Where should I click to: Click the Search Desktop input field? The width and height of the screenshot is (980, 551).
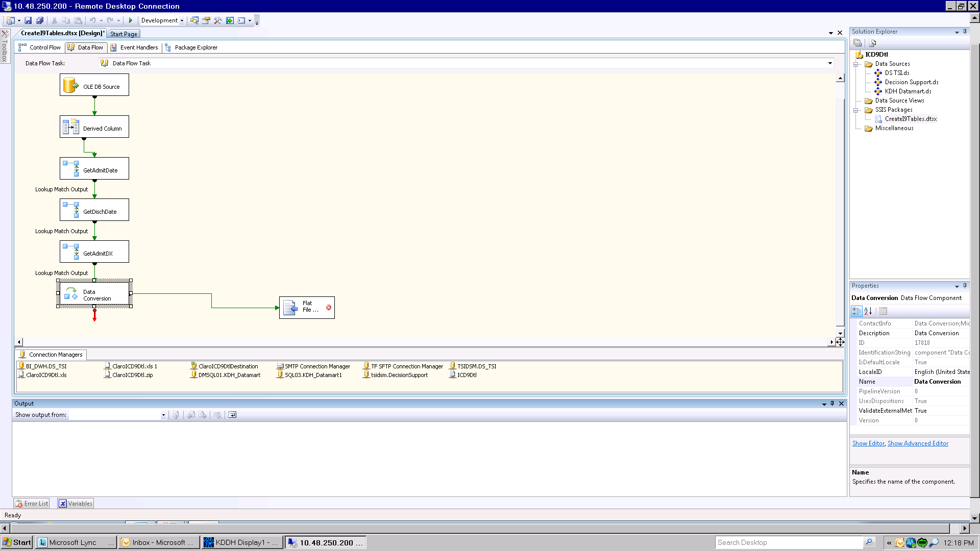pos(789,542)
